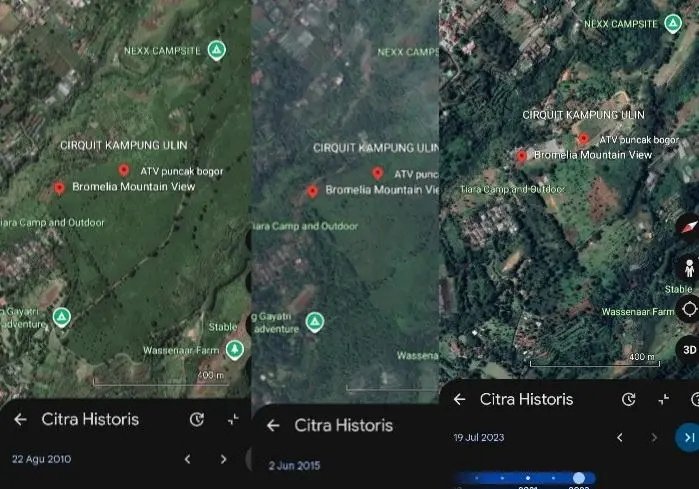699x489 pixels.
Task: Toggle the 3D view button
Action: pyautogui.click(x=689, y=350)
